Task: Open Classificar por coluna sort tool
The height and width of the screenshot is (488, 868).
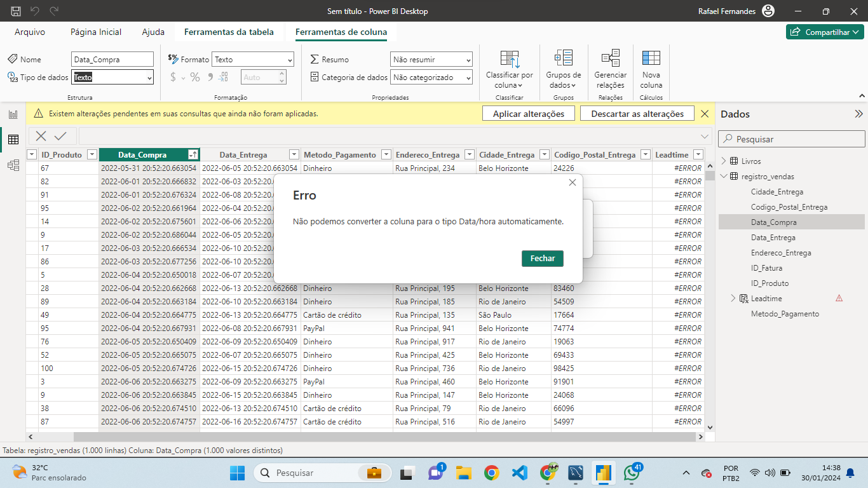Action: click(x=510, y=70)
